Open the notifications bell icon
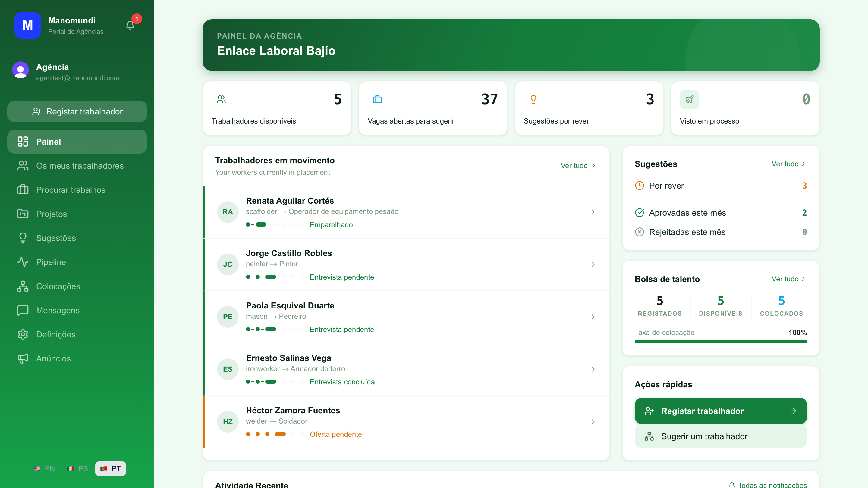This screenshot has width=868, height=488. (x=130, y=25)
